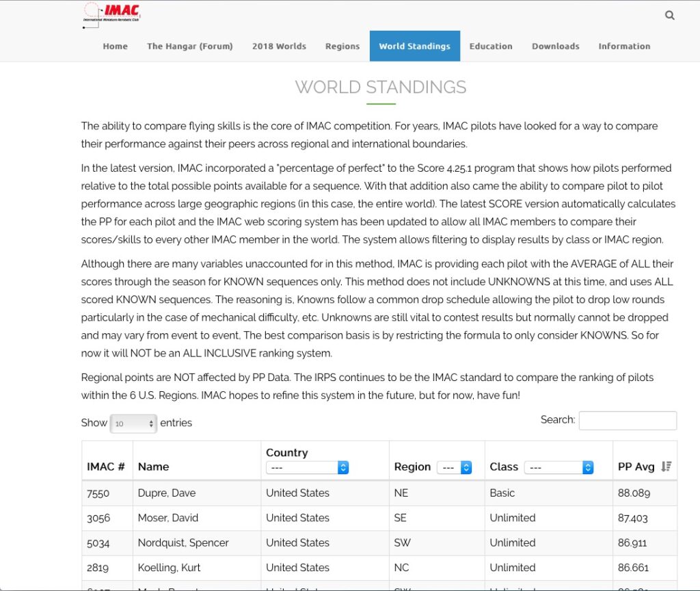700x591 pixels.
Task: Click the PP Avg column header label
Action: 636,467
